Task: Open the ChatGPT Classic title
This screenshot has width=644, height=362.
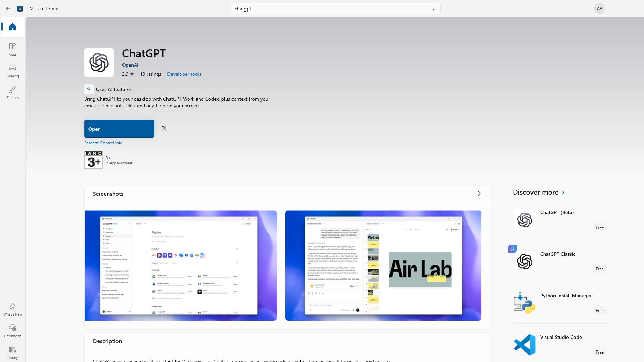Action: pos(558,254)
